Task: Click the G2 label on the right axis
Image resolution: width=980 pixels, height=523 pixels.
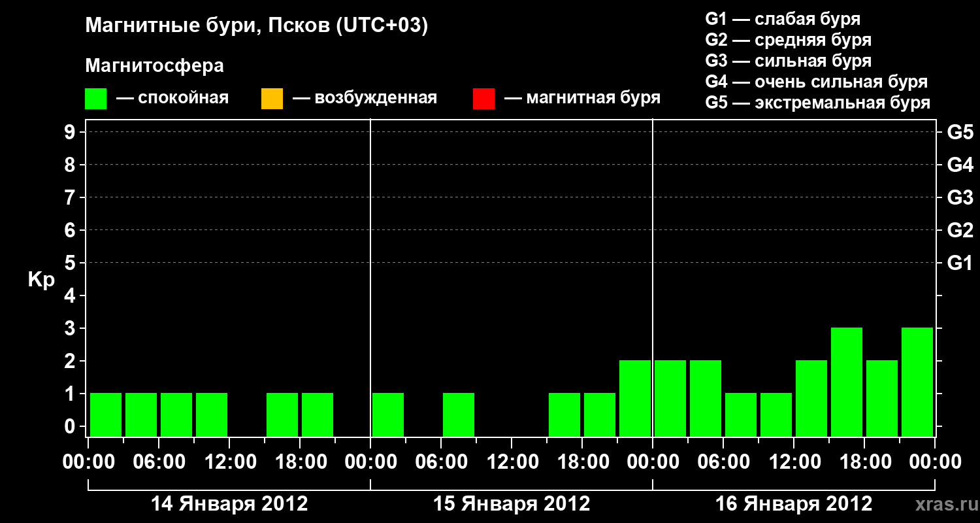Action: [x=960, y=230]
